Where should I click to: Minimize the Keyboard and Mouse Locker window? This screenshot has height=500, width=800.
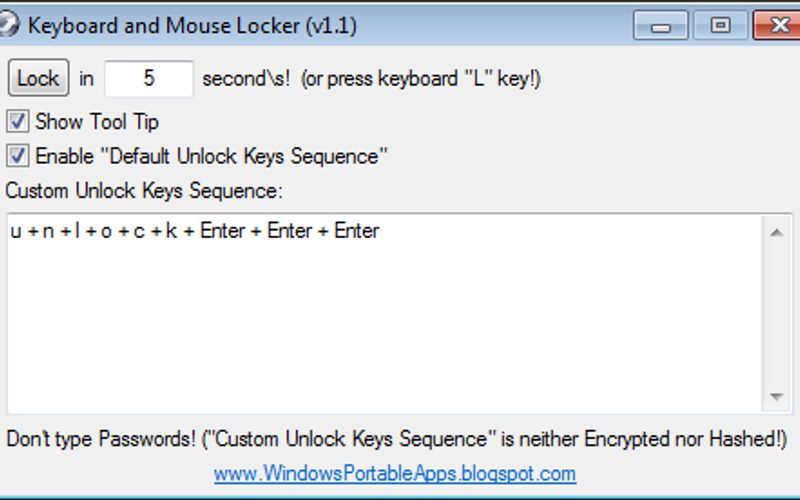tap(663, 26)
